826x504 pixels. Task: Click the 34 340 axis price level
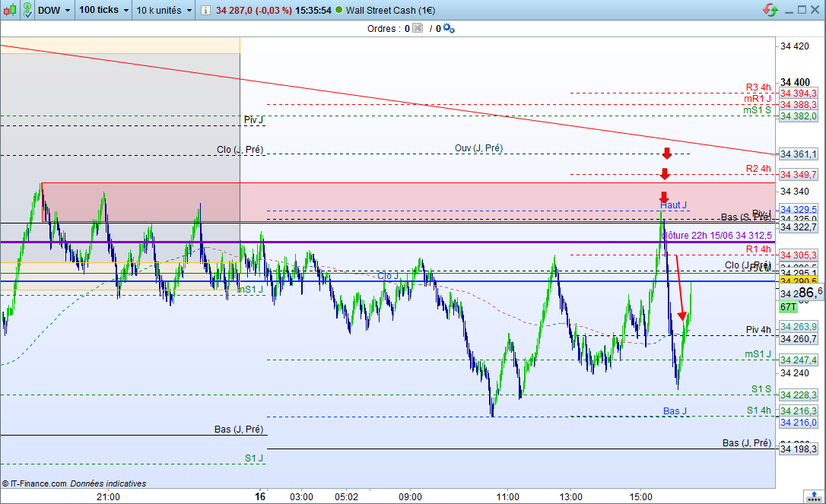point(794,191)
